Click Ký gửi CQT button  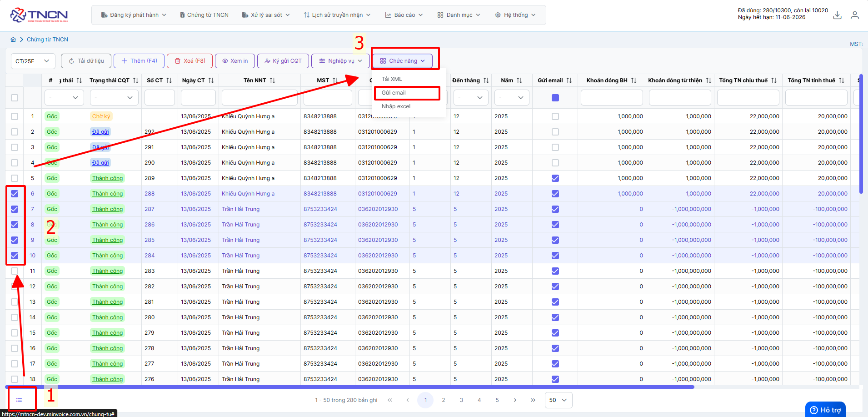[x=283, y=61]
